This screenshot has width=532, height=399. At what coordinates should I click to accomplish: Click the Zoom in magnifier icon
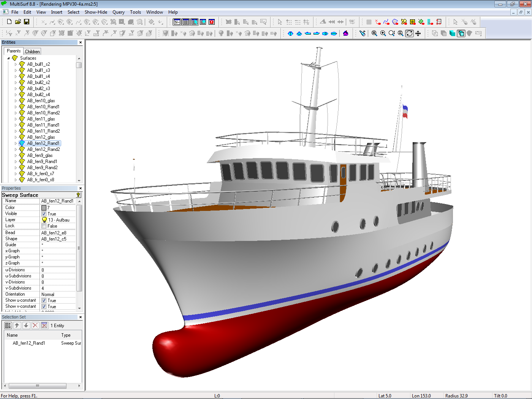(x=383, y=33)
